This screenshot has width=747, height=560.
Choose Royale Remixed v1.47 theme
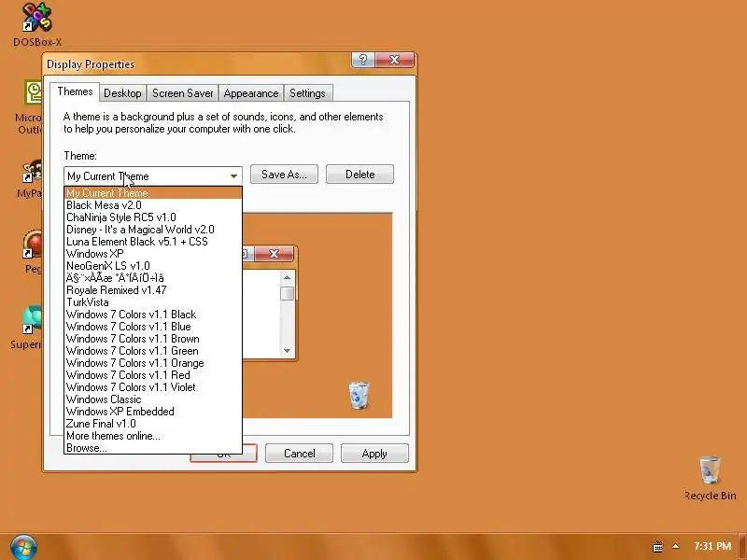(x=153, y=290)
